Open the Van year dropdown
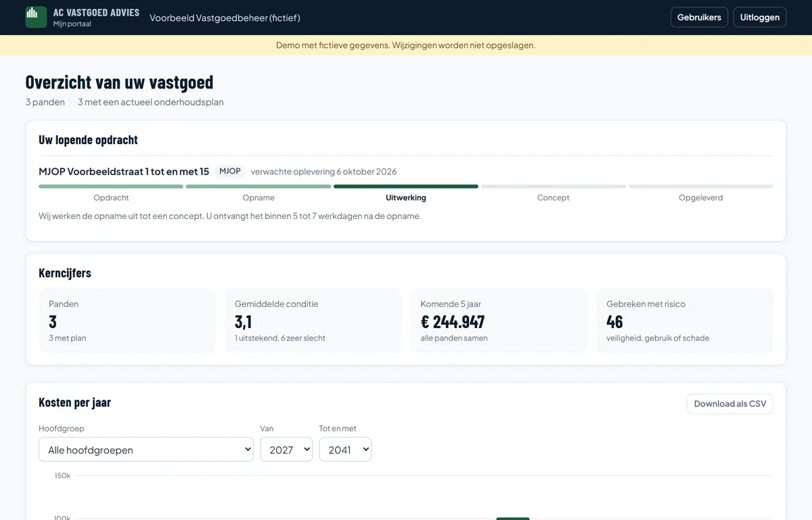Image resolution: width=812 pixels, height=520 pixels. point(286,450)
